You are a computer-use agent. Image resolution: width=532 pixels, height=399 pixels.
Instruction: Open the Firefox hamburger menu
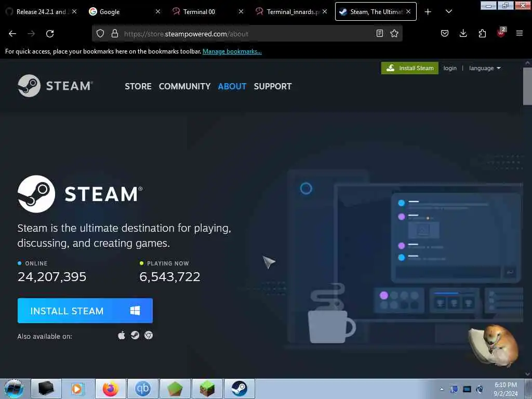click(519, 33)
